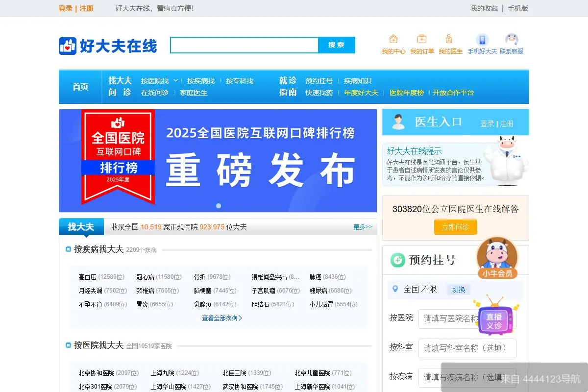Click the banner carousel navigation dot
The width and height of the screenshot is (588, 392).
219,206
